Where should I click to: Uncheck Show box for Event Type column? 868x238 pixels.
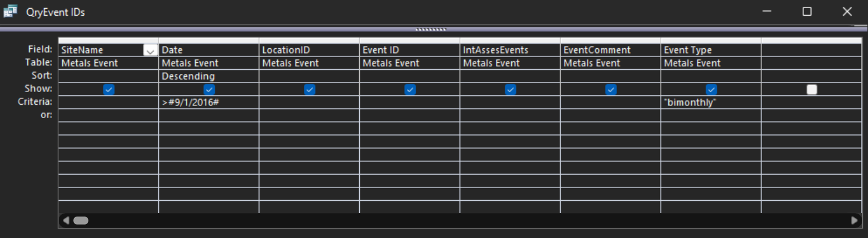(x=711, y=90)
